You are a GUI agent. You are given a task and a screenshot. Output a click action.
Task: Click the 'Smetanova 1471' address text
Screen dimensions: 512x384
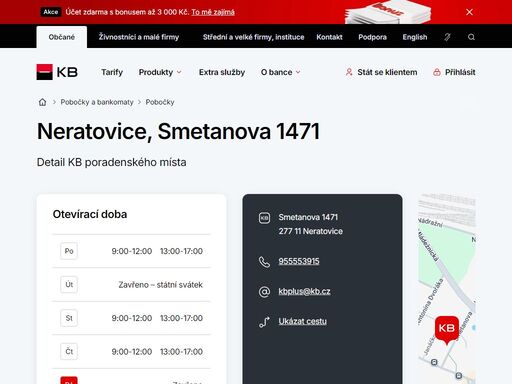308,217
